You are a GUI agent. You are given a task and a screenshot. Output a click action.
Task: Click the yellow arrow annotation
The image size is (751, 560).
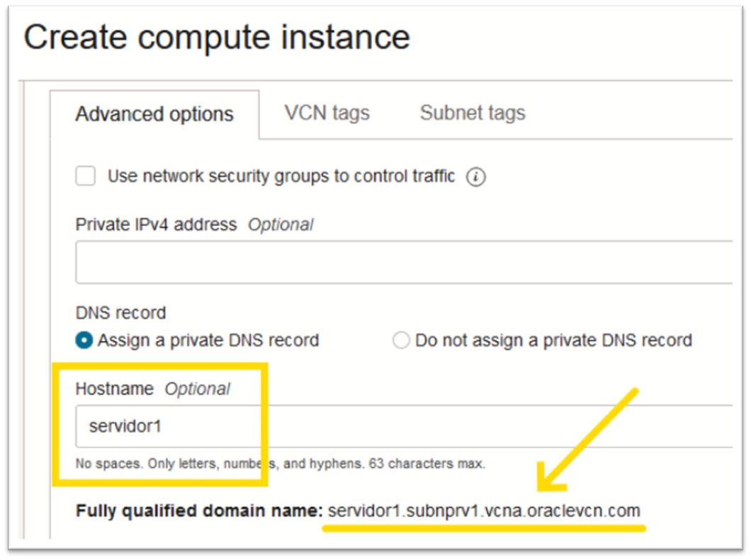tap(589, 439)
